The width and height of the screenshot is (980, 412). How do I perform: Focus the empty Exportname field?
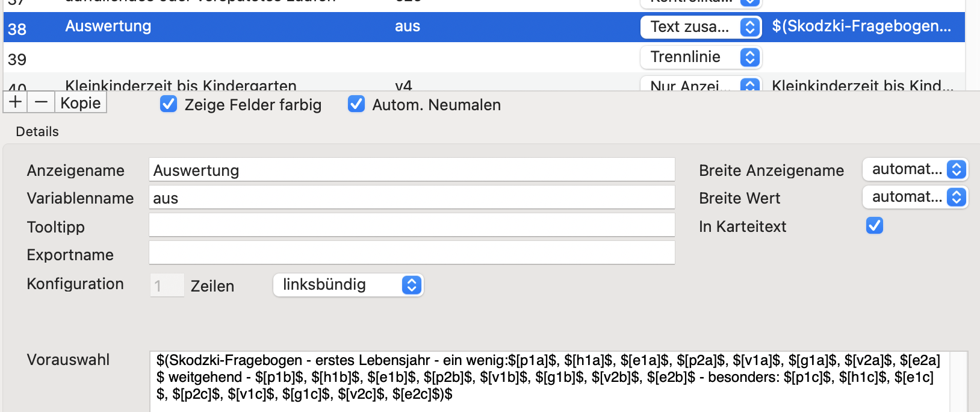(412, 253)
